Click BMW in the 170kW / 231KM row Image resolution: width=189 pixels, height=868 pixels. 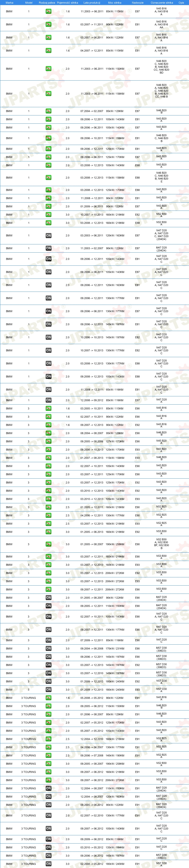(x=9, y=648)
